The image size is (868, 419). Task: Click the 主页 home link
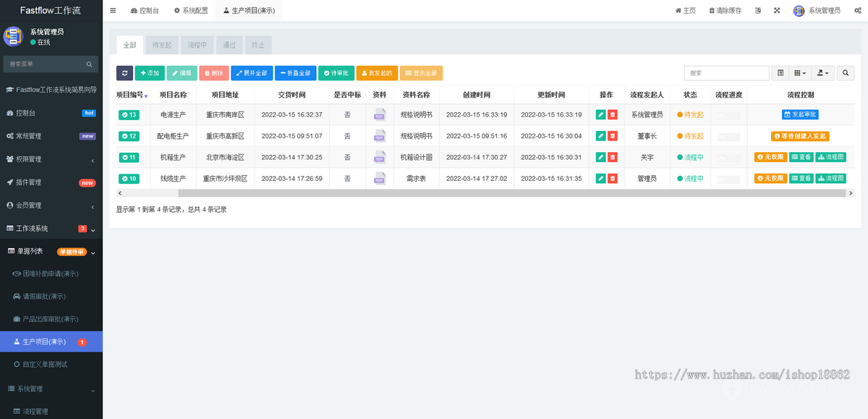685,10
